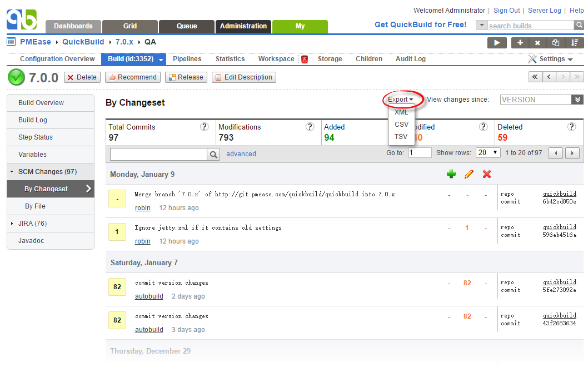The image size is (588, 367).
Task: Open Deleted help question icon
Action: coord(571,127)
